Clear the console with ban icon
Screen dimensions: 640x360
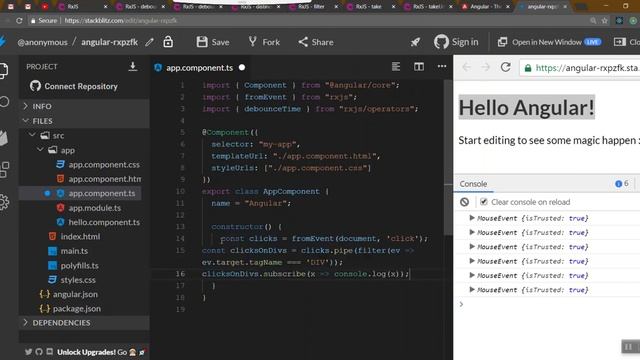point(464,202)
